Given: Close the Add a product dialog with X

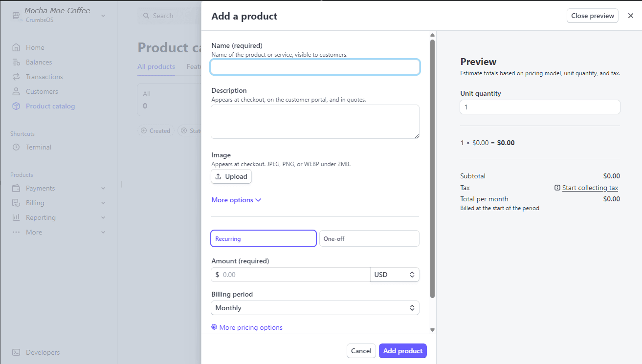Looking at the screenshot, I should click(x=630, y=16).
